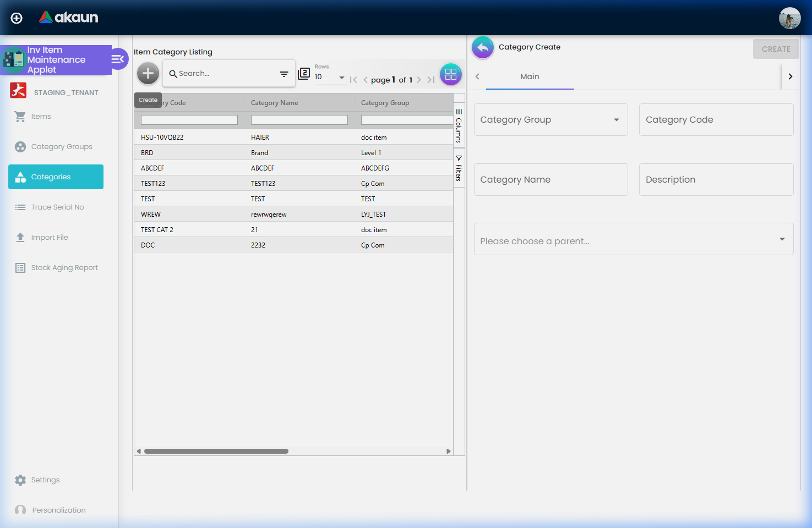
Task: Open the Columns side panel
Action: (459, 125)
